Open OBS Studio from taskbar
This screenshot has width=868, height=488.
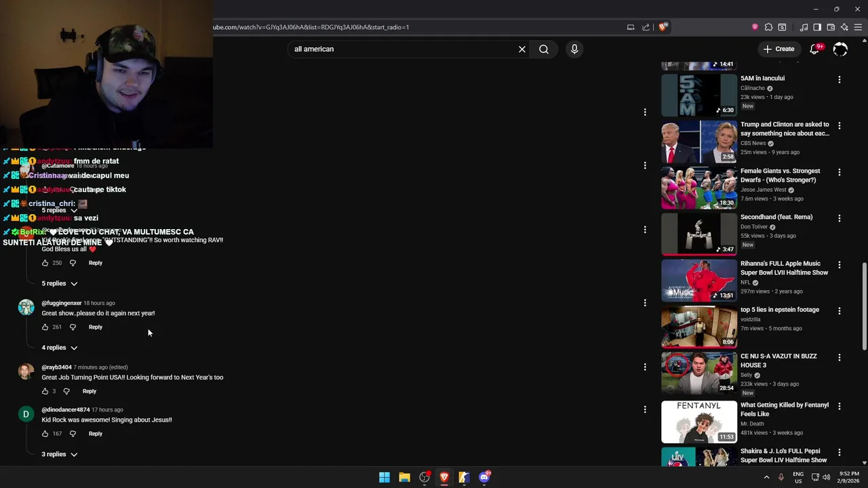[425, 477]
